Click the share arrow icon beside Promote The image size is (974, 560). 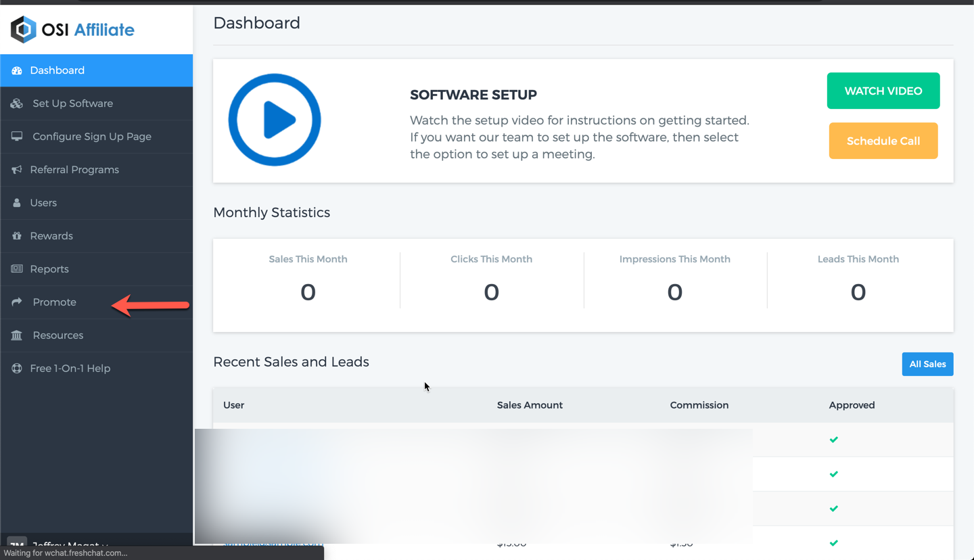pos(17,302)
